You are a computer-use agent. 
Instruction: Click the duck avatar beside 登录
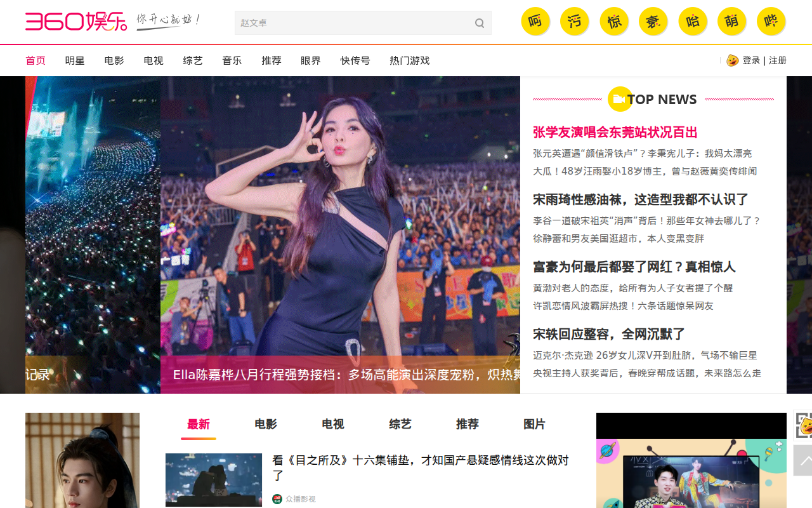click(732, 60)
